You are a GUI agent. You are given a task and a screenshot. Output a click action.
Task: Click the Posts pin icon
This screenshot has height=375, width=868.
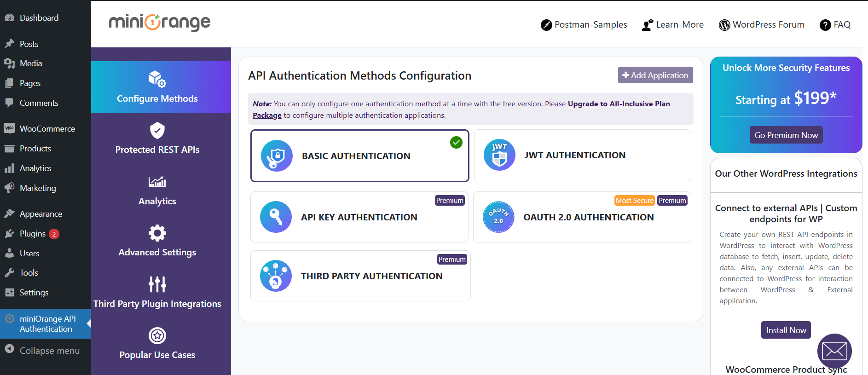coord(9,44)
